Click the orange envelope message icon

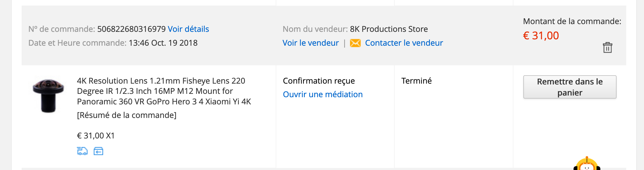tap(355, 43)
